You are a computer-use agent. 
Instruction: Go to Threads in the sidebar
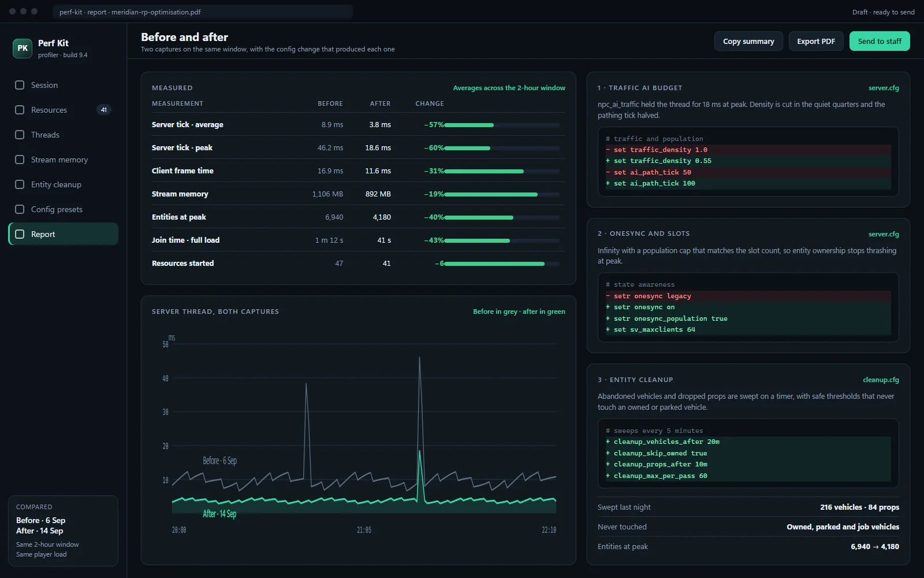tap(64, 135)
